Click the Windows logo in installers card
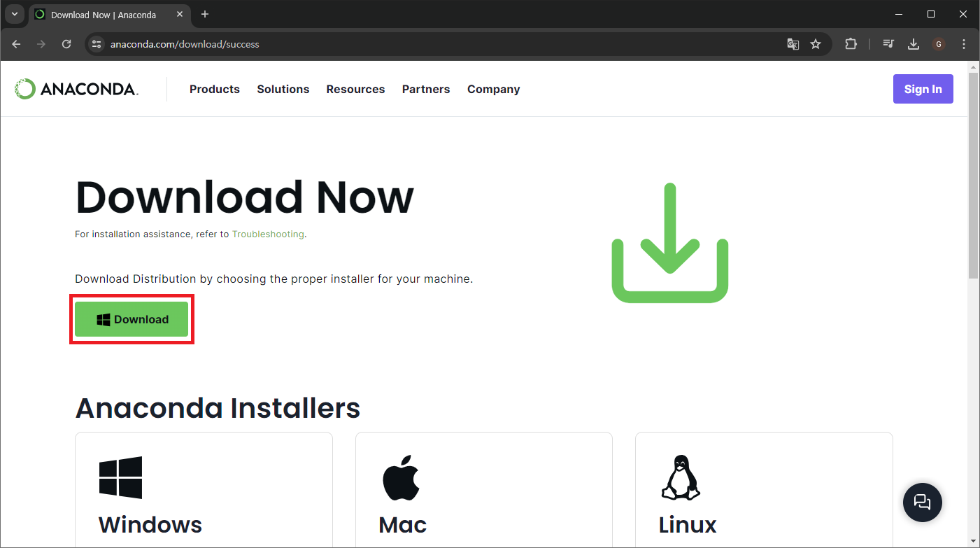 120,477
